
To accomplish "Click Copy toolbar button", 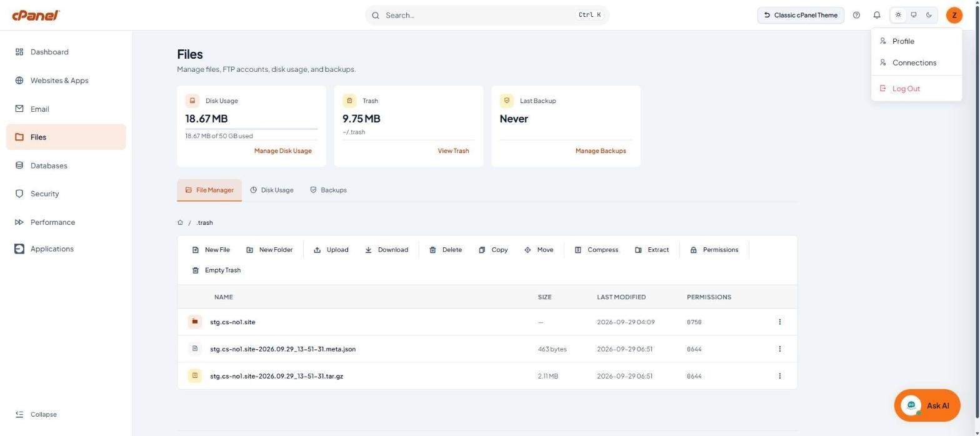I will pyautogui.click(x=493, y=250).
